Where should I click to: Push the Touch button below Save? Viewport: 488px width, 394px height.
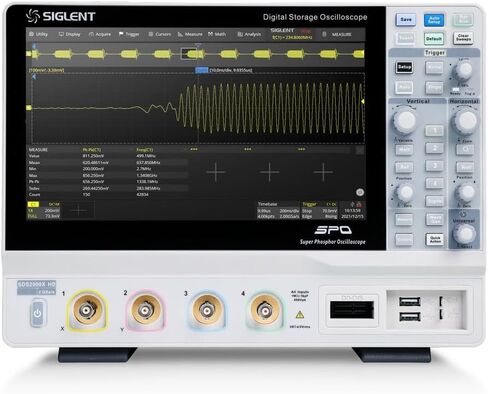(405, 39)
